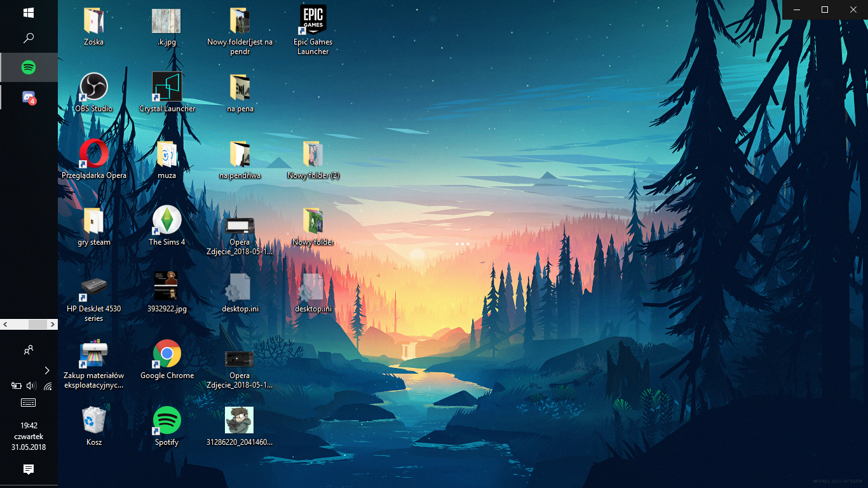Open the Windows Start menu

tap(29, 13)
